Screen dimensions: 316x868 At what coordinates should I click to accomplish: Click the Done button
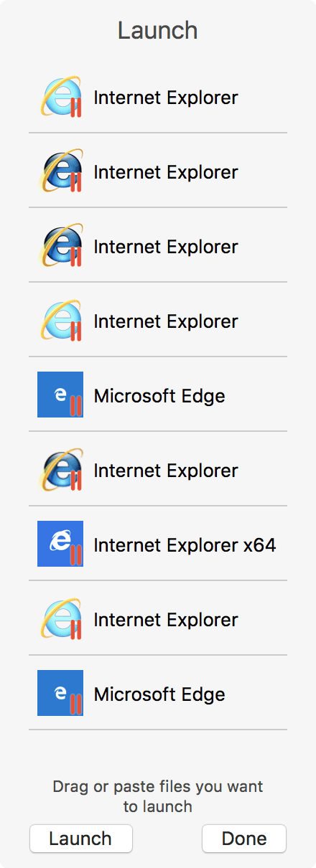[x=244, y=839]
